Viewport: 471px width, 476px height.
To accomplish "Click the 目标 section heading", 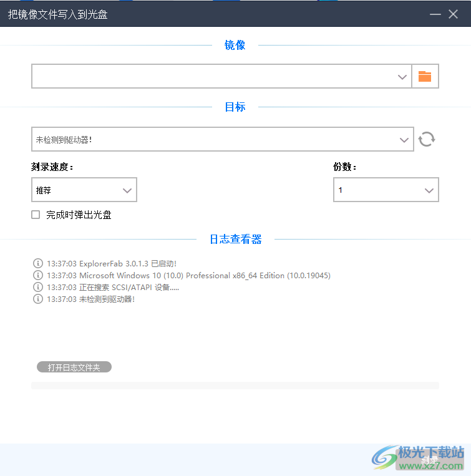I will click(235, 107).
